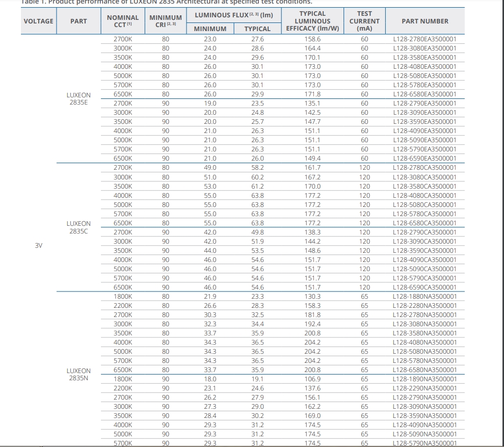The width and height of the screenshot is (504, 447).
Task: Select part number L128-5780NA3500001
Action: tap(425, 360)
